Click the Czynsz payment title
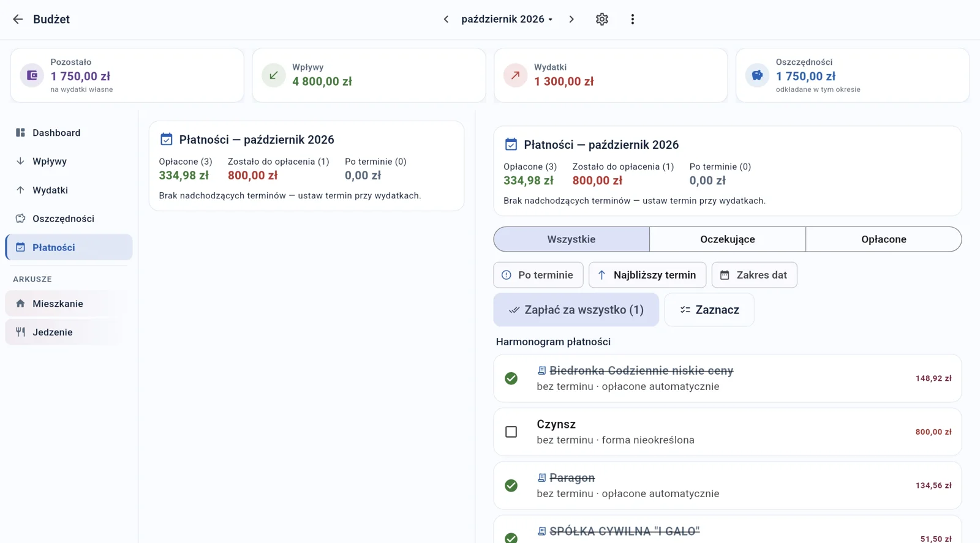Image resolution: width=980 pixels, height=543 pixels. coord(556,424)
